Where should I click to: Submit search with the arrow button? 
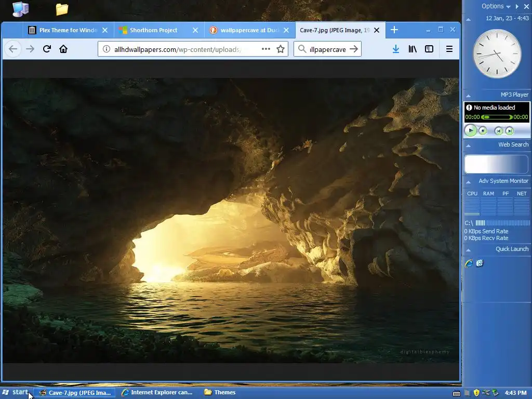(354, 49)
